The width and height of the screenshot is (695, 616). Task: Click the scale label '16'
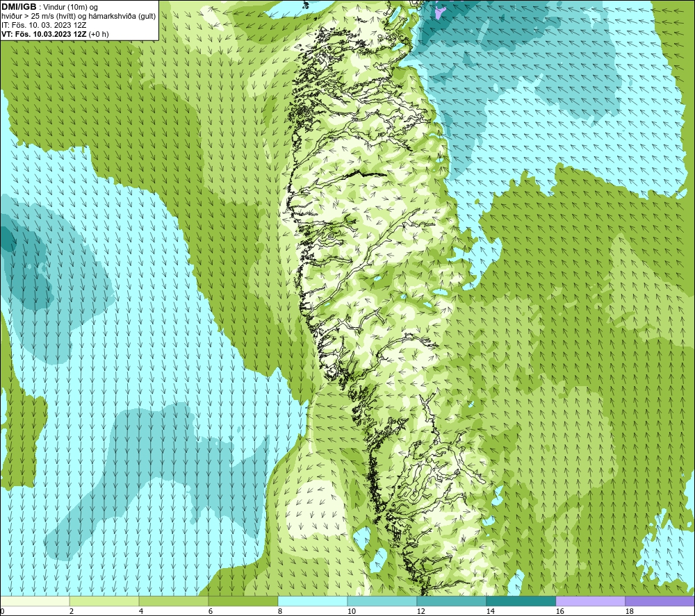click(559, 611)
